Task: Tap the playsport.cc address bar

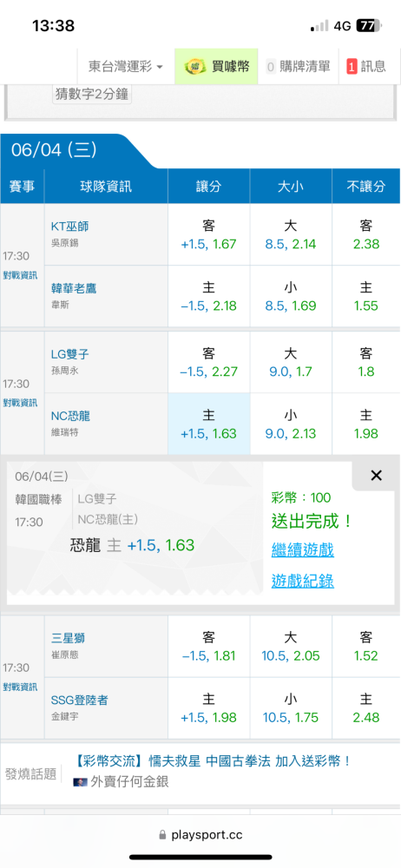Action: (x=200, y=835)
